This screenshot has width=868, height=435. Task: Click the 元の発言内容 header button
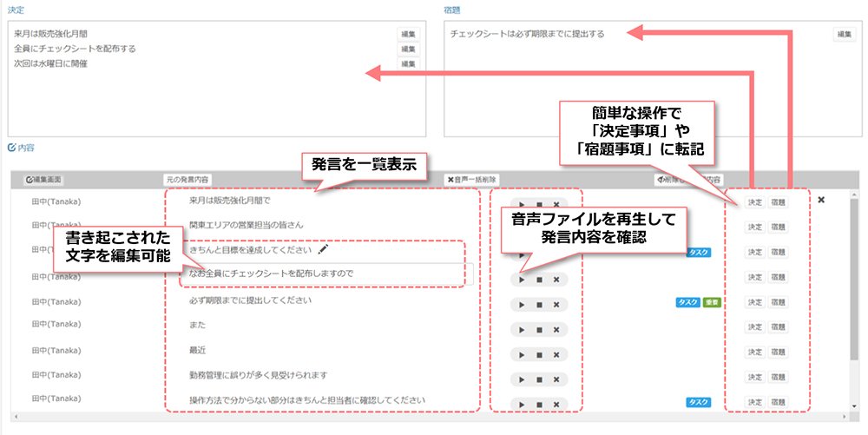tap(187, 180)
